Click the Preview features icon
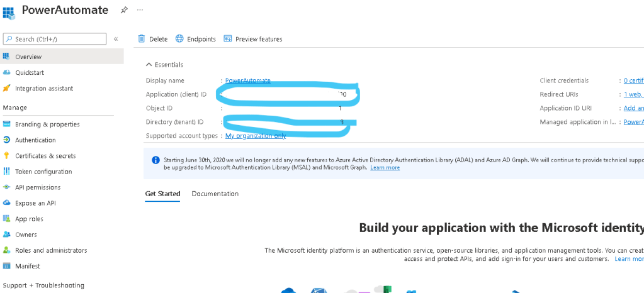The image size is (644, 293). pyautogui.click(x=228, y=39)
